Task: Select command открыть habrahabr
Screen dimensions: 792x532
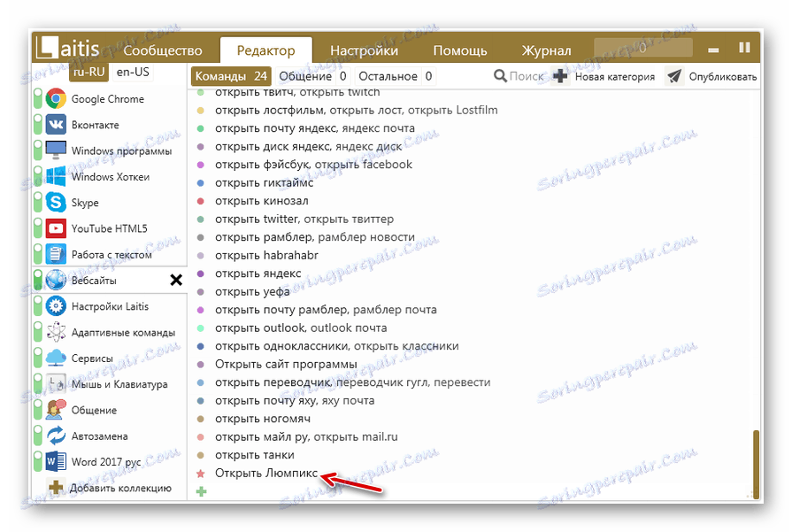Action: pos(266,255)
